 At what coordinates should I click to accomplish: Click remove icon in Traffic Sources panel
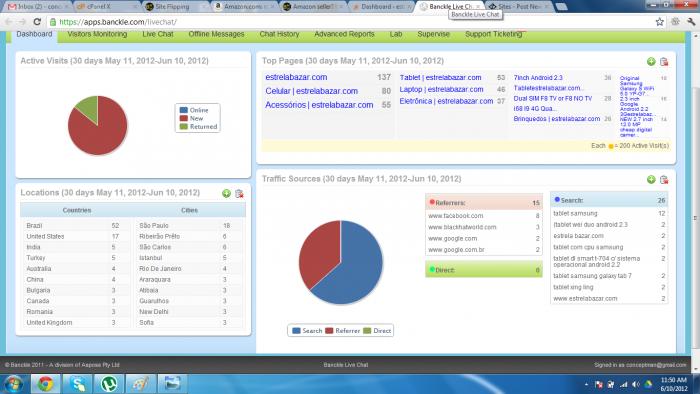point(664,179)
